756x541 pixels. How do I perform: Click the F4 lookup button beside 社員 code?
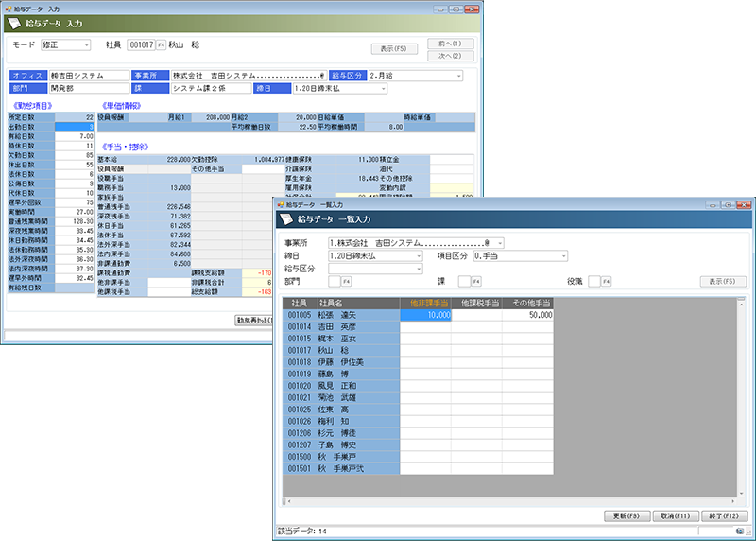161,44
